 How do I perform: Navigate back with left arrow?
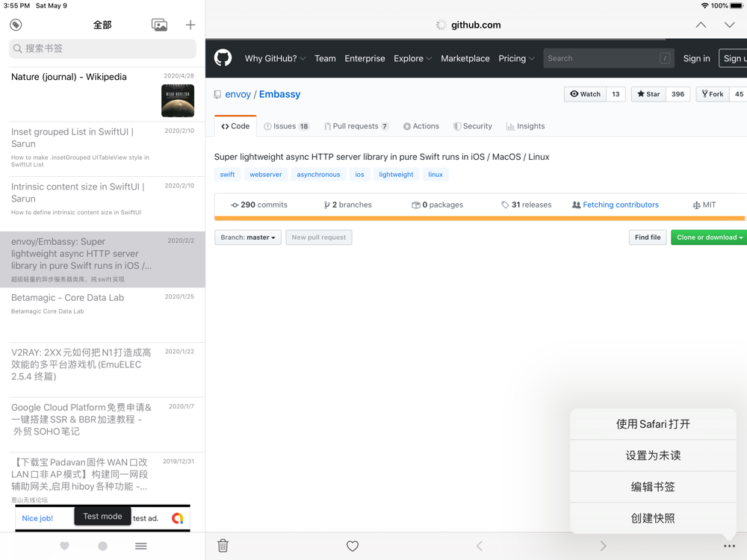point(480,546)
